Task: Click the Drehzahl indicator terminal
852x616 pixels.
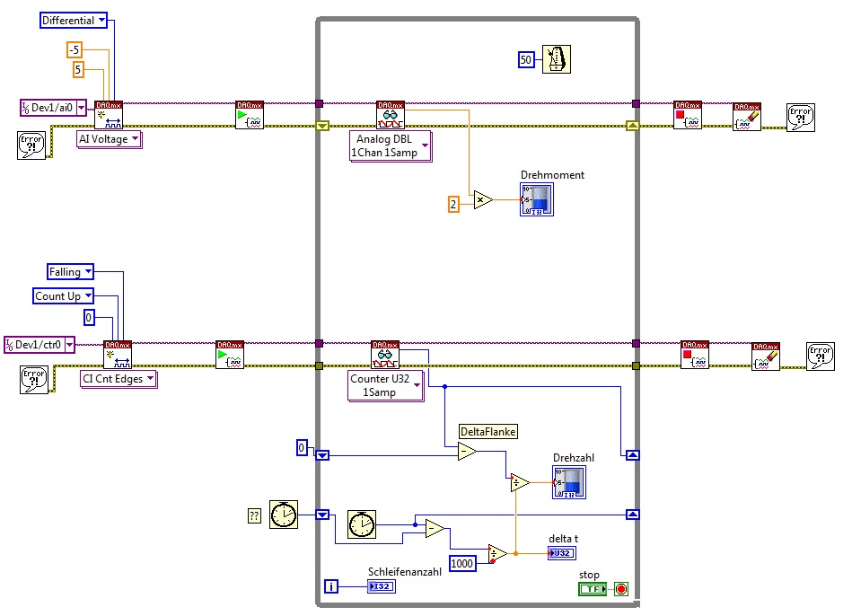Action: [569, 482]
